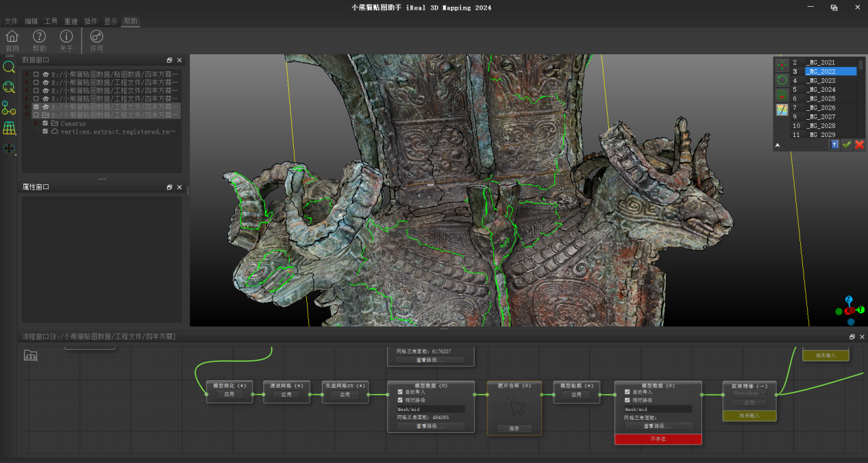This screenshot has width=868, height=463.
Task: Click the 帮助 question-mark toolbar icon
Action: 39,36
